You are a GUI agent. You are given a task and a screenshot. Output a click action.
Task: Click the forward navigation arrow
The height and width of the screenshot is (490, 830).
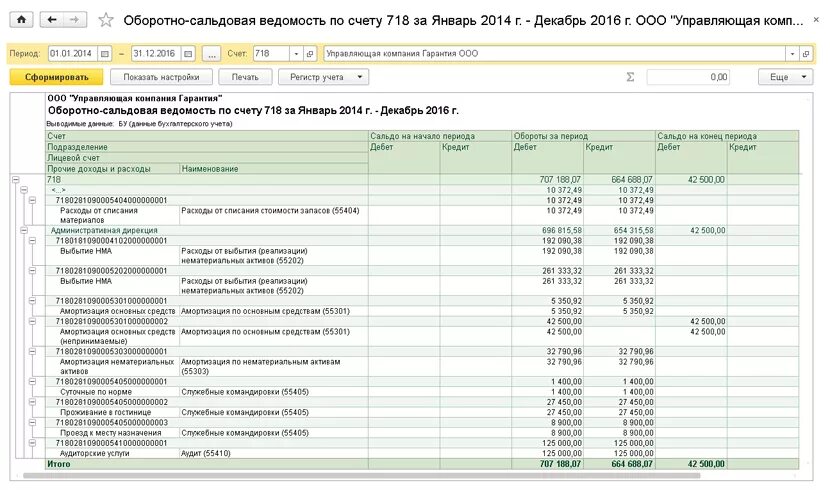click(x=75, y=20)
